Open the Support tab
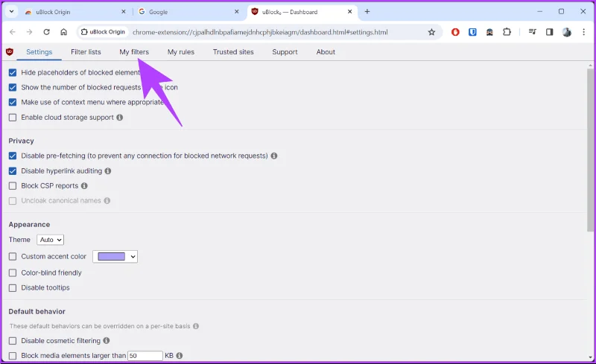This screenshot has height=364, width=596. coord(285,52)
